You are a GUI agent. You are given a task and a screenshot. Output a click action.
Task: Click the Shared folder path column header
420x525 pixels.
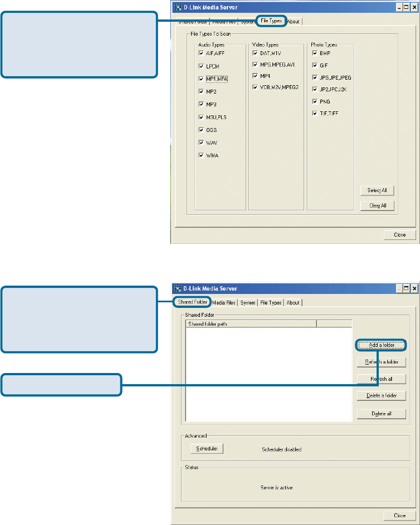click(x=251, y=324)
